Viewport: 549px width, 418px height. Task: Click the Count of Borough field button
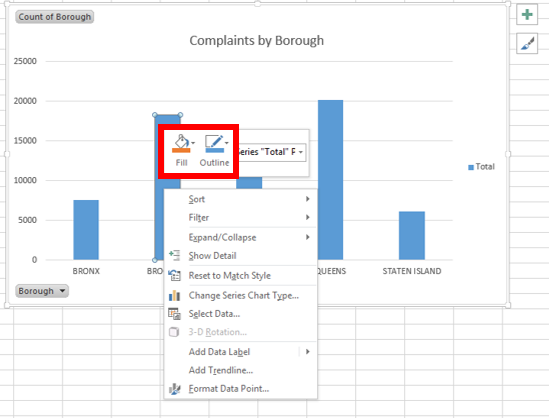55,17
